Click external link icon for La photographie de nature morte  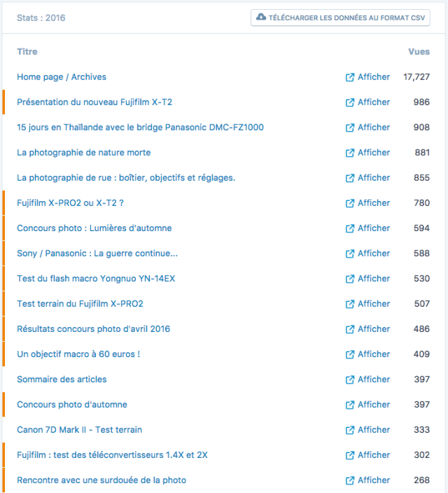(x=350, y=153)
